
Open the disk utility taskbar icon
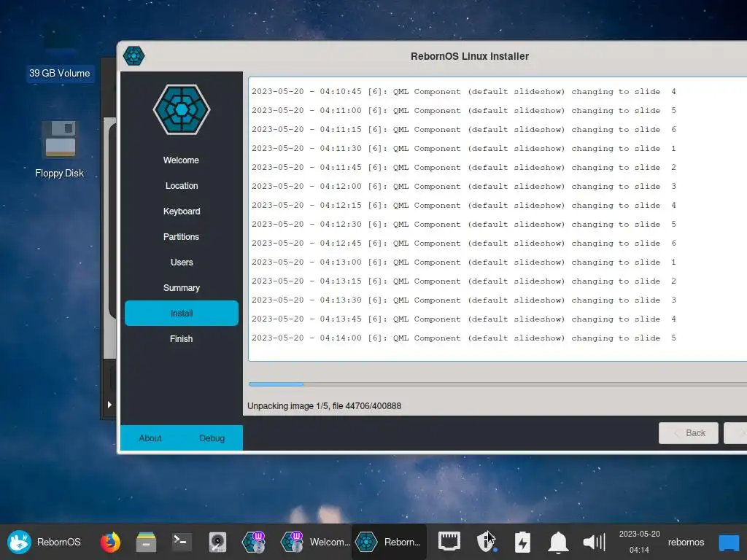[x=217, y=542]
